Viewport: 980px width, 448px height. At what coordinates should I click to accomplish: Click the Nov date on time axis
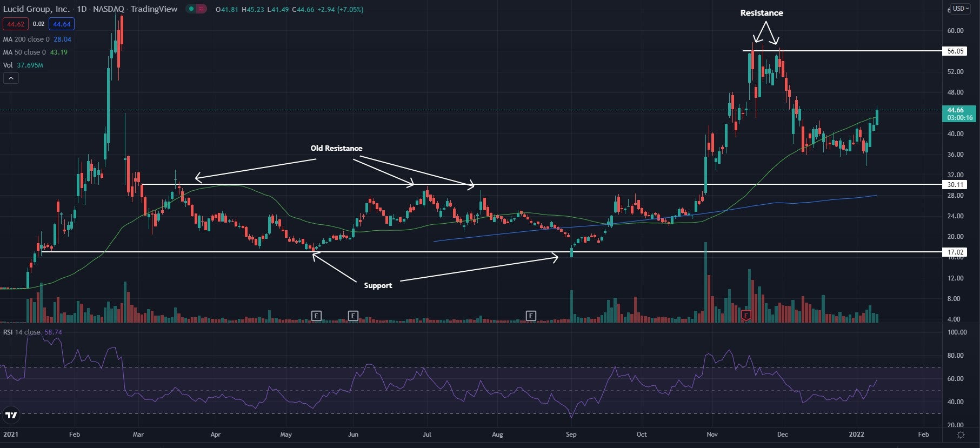tap(712, 434)
